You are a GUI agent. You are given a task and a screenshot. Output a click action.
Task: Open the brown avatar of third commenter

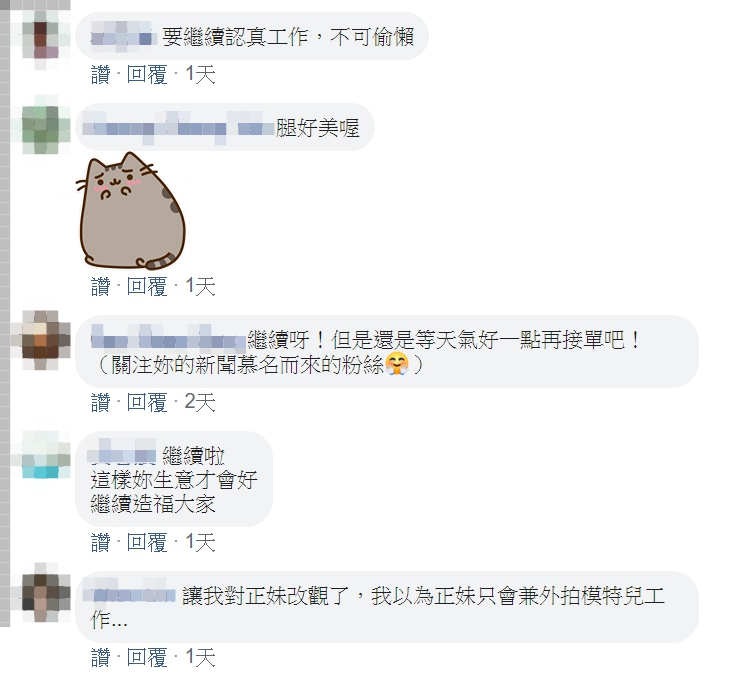41,340
